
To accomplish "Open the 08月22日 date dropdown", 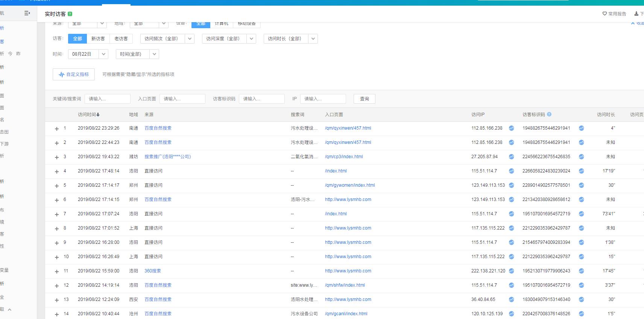I will 88,54.
